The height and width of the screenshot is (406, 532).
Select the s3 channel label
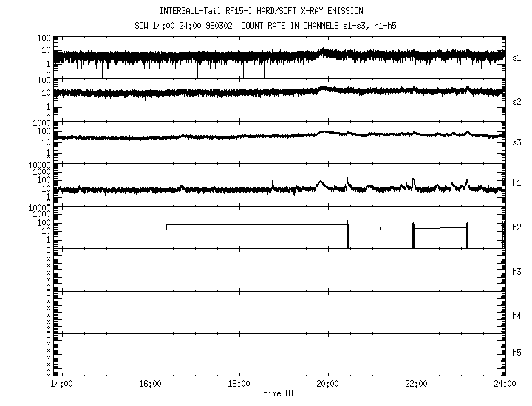[x=516, y=142]
